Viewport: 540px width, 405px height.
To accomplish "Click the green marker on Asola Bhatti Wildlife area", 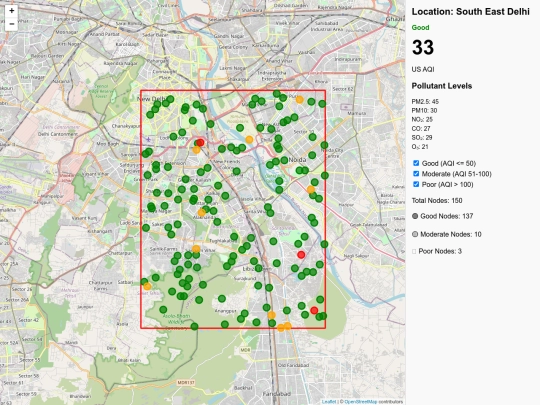I will click(x=163, y=310).
